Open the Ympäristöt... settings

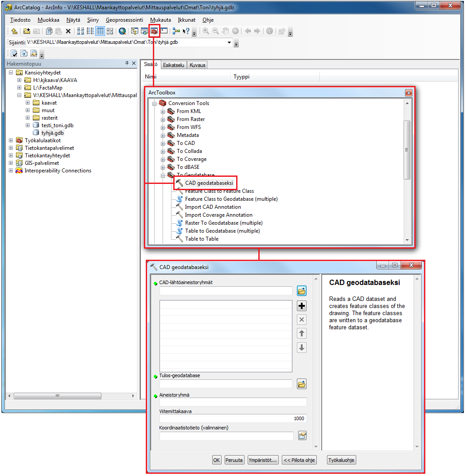(x=262, y=460)
